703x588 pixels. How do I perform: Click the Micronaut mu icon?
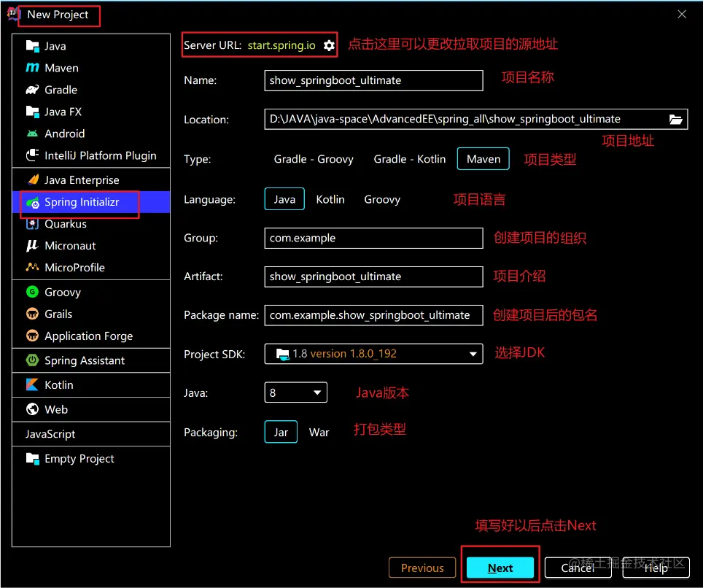point(32,245)
